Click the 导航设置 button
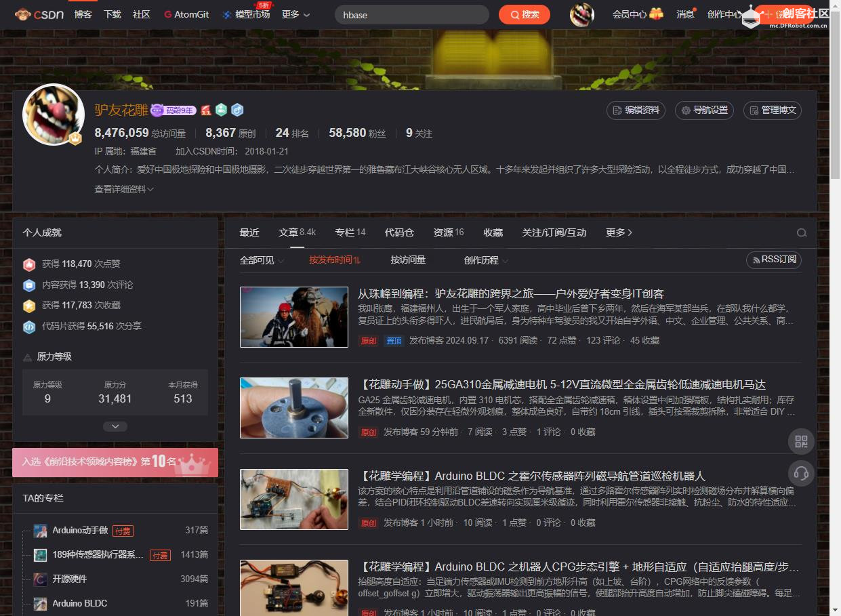Viewport: 841px width, 616px height. pos(704,110)
